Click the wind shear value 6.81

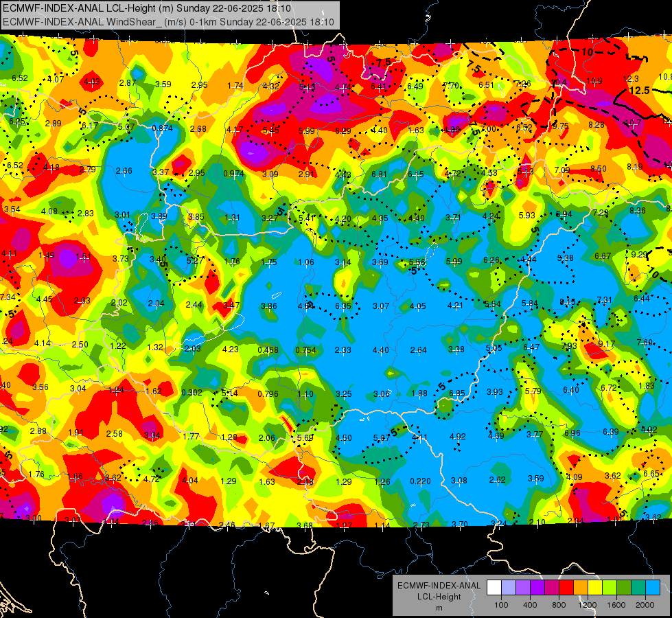click(x=379, y=174)
